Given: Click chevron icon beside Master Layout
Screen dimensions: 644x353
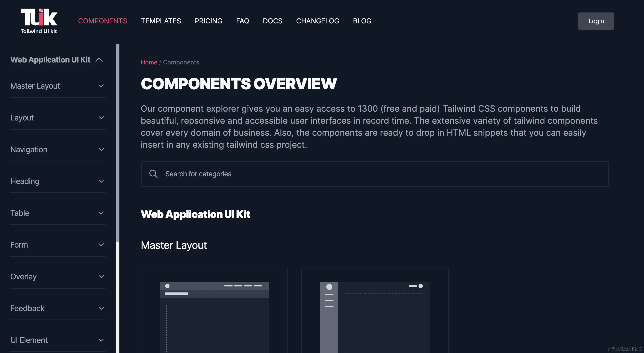Looking at the screenshot, I should click(x=101, y=86).
